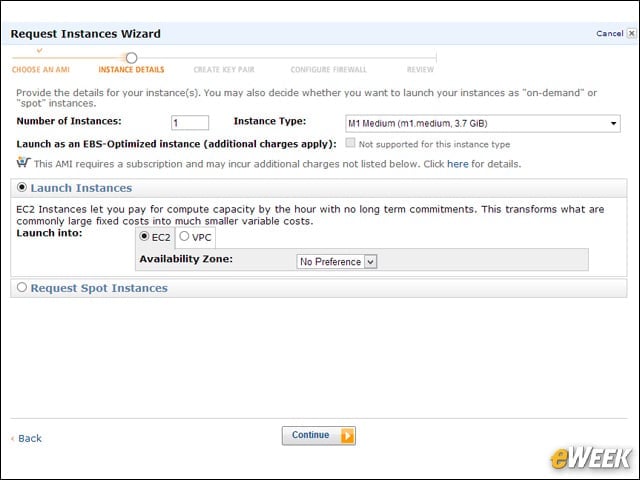Open the Availability Zone dropdown
The width and height of the screenshot is (640, 480).
pos(337,262)
